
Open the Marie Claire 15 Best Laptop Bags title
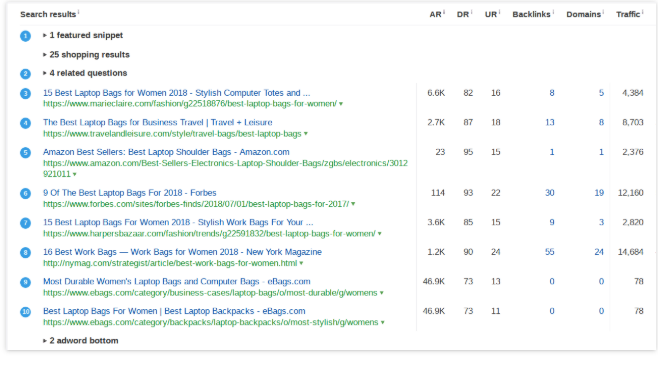[x=176, y=93]
